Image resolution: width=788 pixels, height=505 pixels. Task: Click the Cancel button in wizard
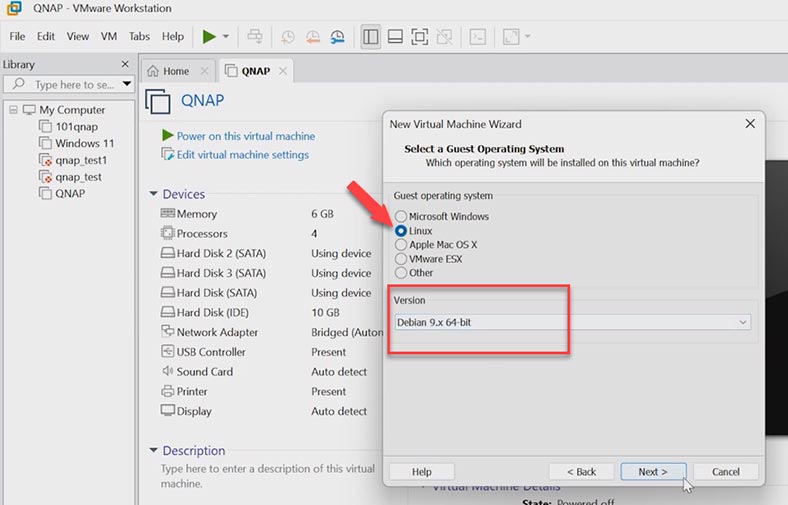(x=726, y=472)
